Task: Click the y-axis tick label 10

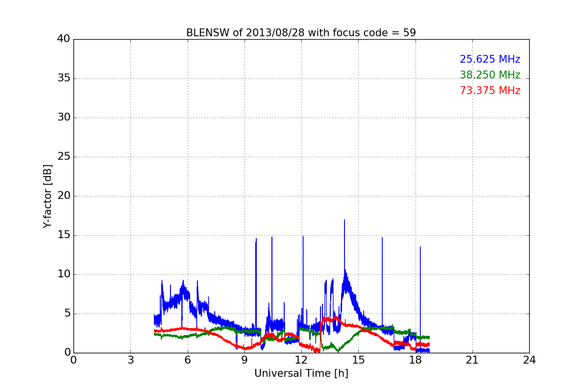Action: pyautogui.click(x=63, y=274)
